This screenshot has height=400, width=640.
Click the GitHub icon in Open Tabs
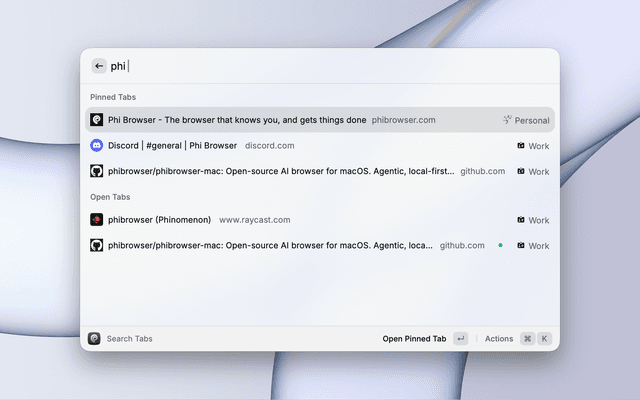tap(96, 245)
